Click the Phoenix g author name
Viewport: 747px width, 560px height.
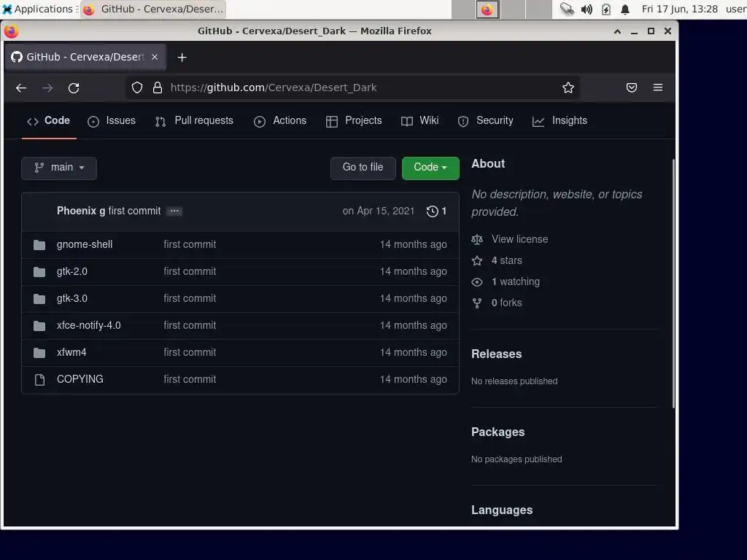pyautogui.click(x=81, y=211)
